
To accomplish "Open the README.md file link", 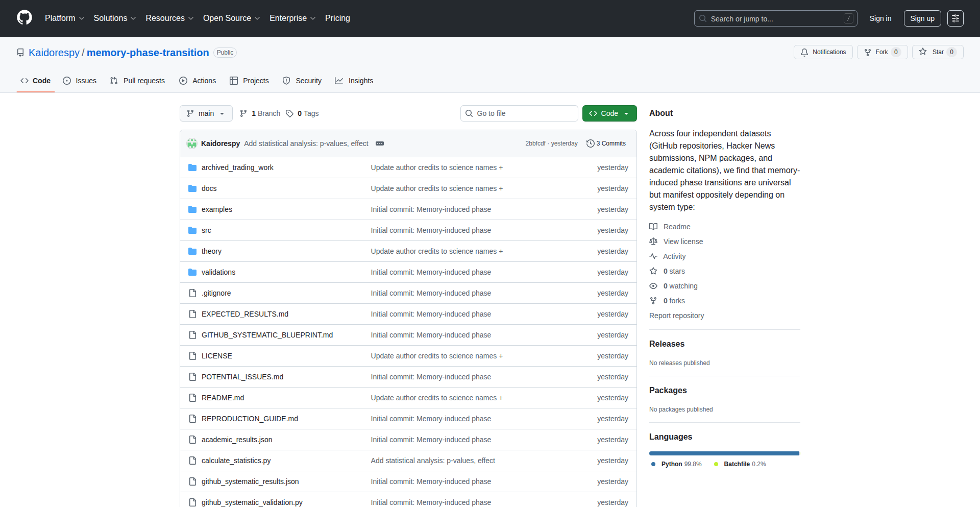I will coord(223,398).
